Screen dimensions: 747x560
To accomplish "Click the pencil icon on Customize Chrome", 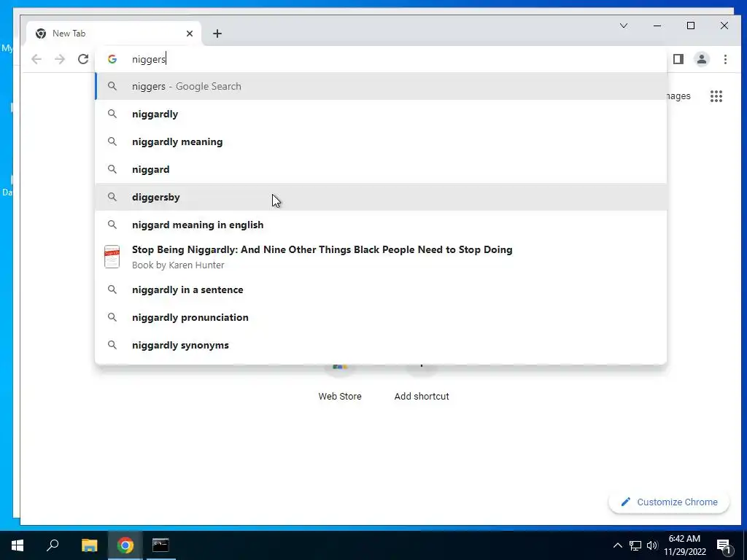I will pyautogui.click(x=625, y=502).
